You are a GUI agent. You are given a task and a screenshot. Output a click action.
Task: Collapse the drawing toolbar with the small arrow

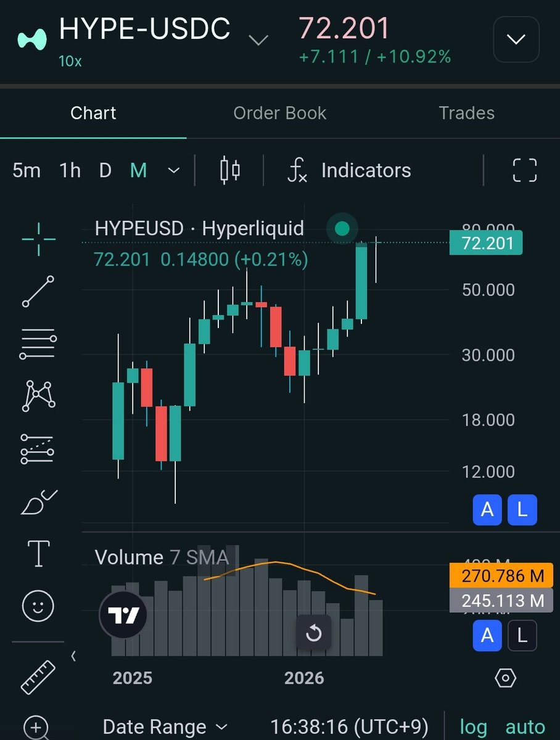pos(73,656)
